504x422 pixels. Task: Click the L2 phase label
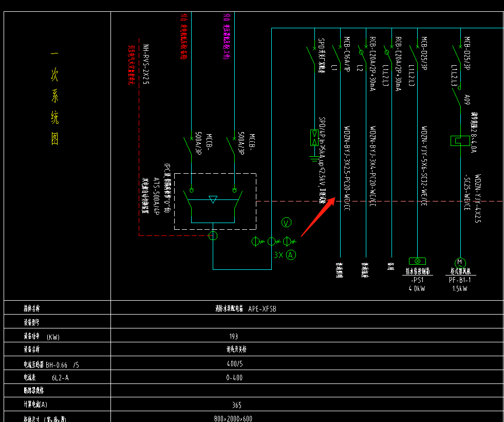click(360, 68)
